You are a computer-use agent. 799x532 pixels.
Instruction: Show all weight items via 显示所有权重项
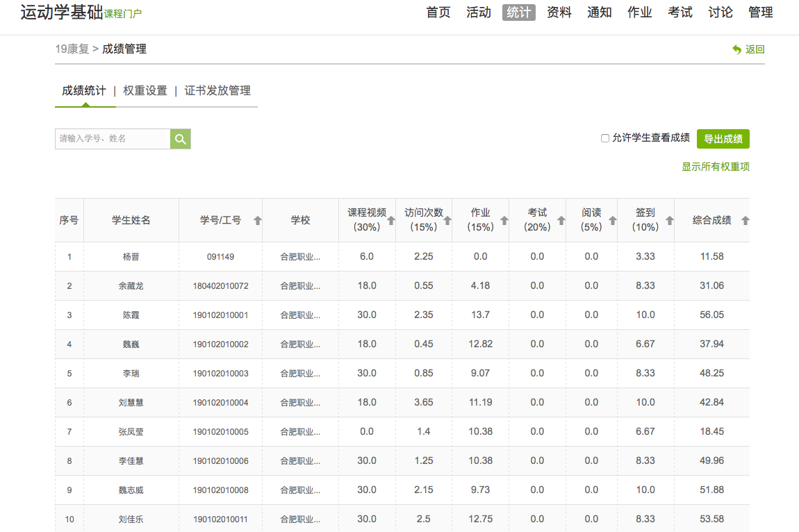point(716,167)
